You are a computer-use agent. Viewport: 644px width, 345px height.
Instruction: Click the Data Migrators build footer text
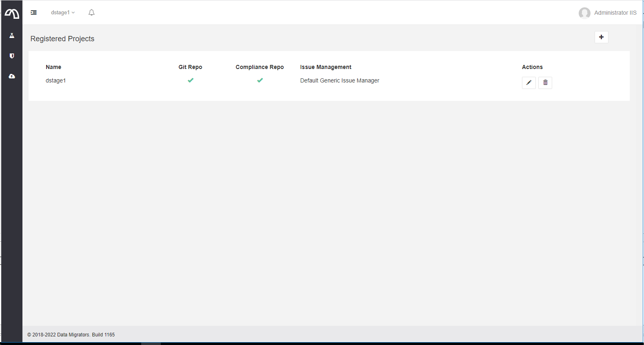(71, 335)
